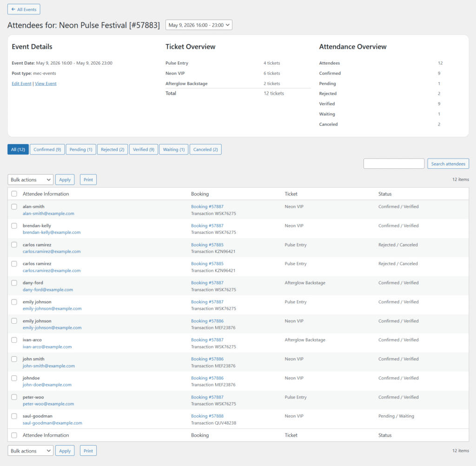This screenshot has height=466, width=476.
Task: Focus the attendee search input field
Action: click(394, 164)
